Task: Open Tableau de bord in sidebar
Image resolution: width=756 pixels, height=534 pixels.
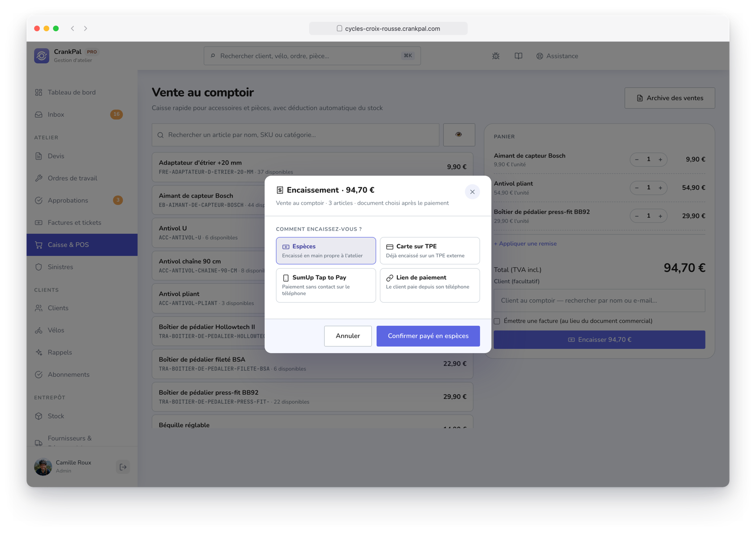Action: [82, 92]
